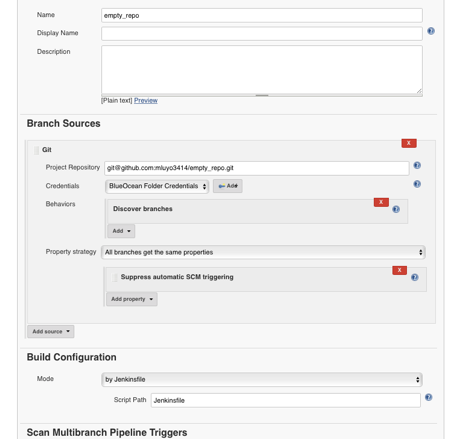Focus the Display Name input field
Image resolution: width=465 pixels, height=439 pixels.
[262, 34]
